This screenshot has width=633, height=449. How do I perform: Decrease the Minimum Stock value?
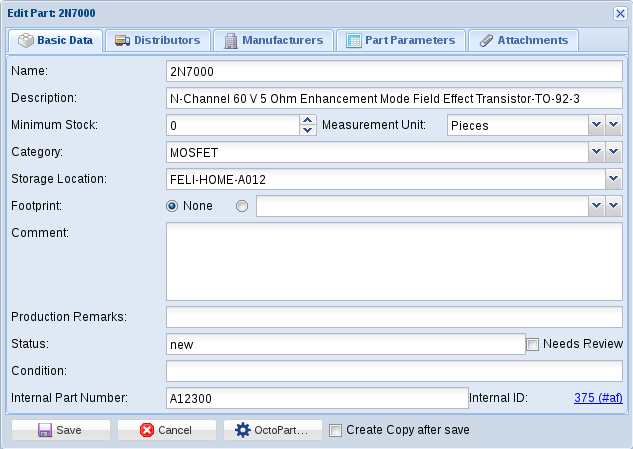[308, 130]
